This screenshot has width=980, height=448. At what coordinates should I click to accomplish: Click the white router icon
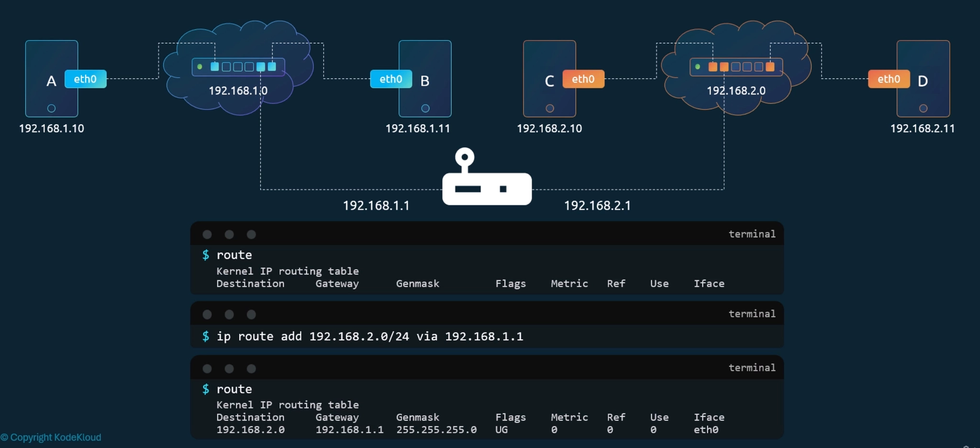487,177
